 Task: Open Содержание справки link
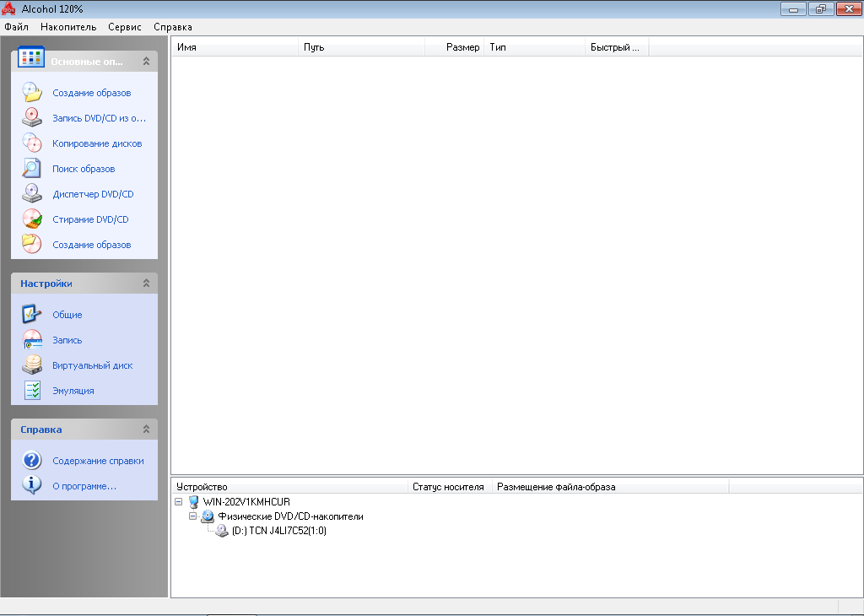coord(98,461)
